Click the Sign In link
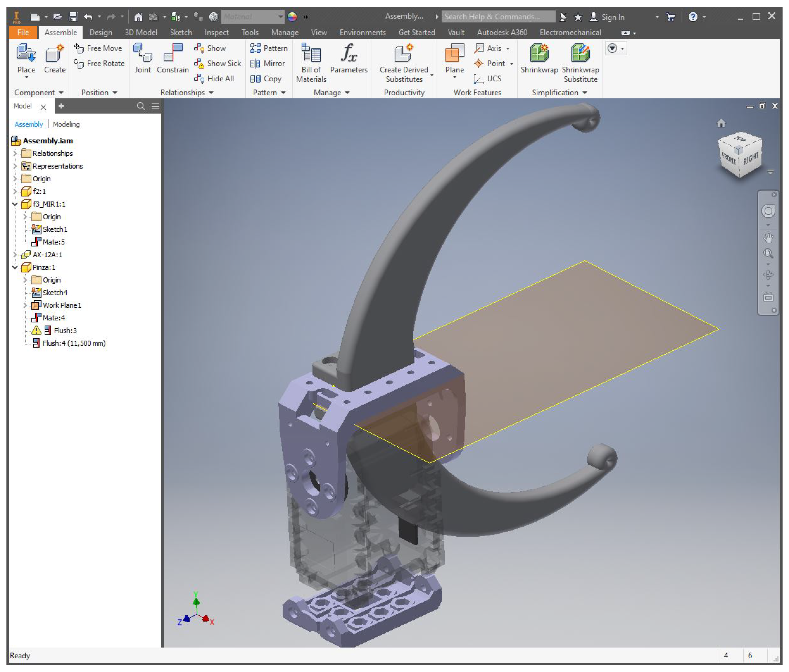 [x=612, y=17]
